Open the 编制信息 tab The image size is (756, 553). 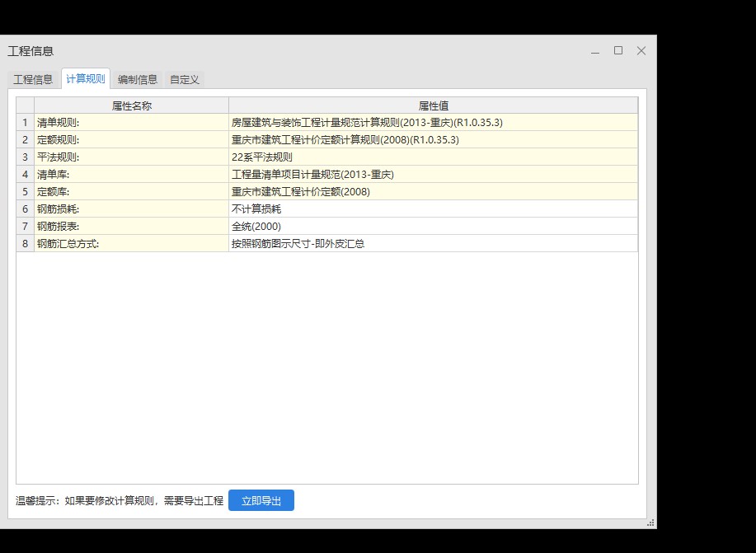138,80
